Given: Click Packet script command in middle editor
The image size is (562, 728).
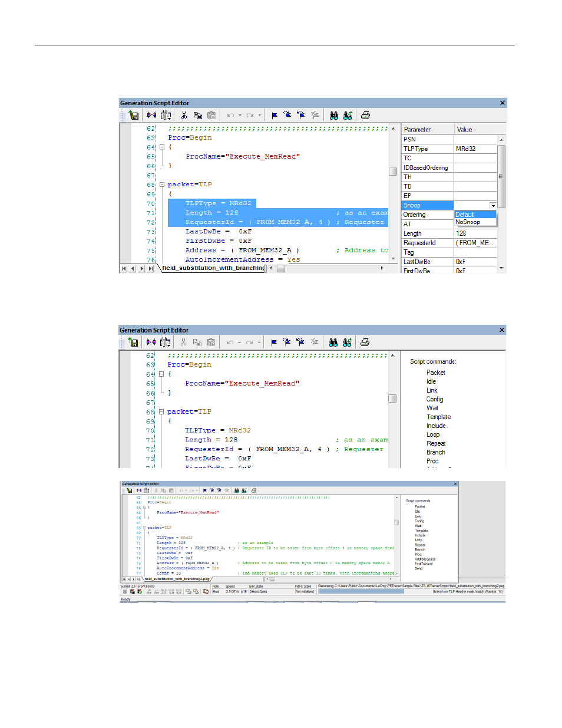Looking at the screenshot, I should click(436, 373).
